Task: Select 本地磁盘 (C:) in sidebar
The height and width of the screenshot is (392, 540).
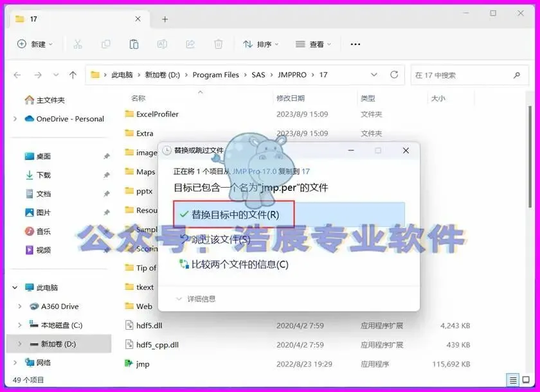Action: (x=56, y=325)
